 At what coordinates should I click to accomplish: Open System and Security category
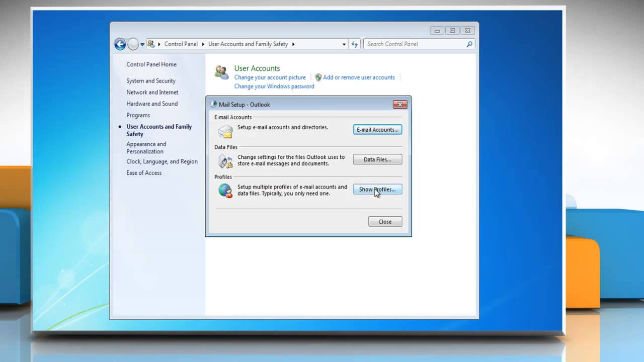151,81
